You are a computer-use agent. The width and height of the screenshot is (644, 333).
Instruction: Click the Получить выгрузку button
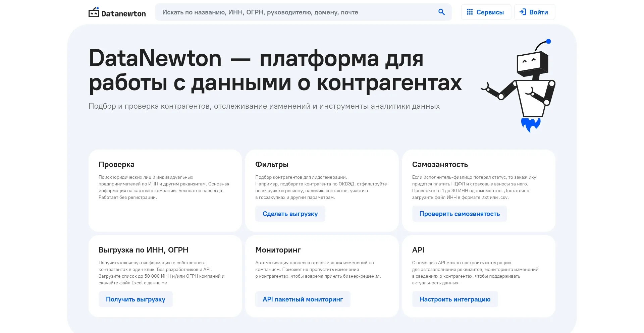point(136,299)
